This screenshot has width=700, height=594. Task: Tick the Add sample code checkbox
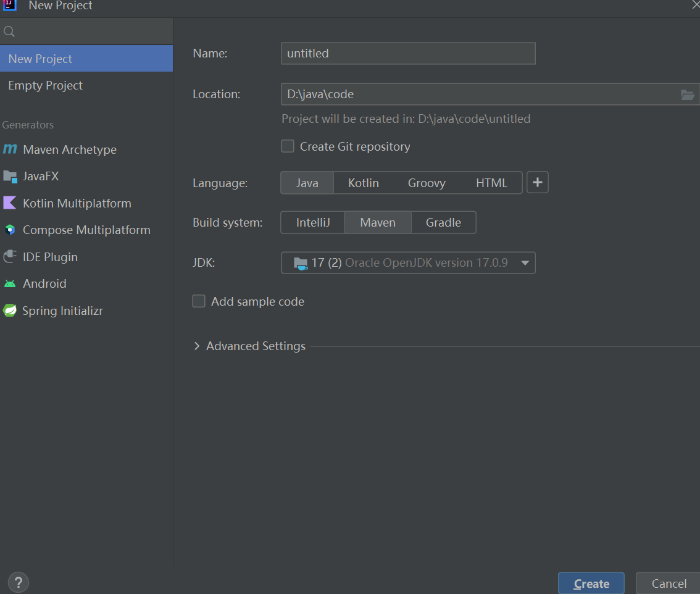(x=199, y=301)
